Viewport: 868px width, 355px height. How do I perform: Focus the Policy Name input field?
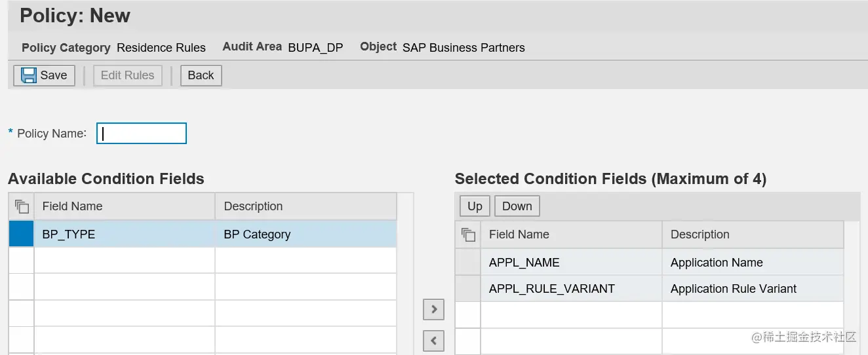142,134
